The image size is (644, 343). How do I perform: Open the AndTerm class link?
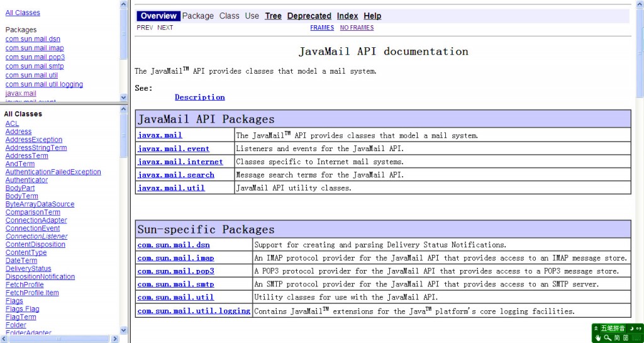(x=20, y=164)
